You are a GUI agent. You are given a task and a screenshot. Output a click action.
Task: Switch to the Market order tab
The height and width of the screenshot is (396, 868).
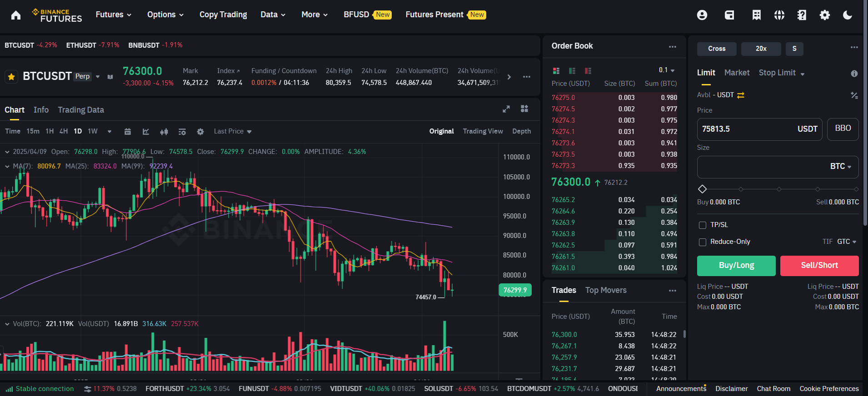(x=737, y=73)
